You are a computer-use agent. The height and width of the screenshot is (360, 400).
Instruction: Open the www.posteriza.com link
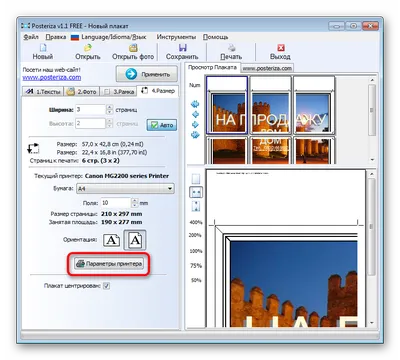52,77
